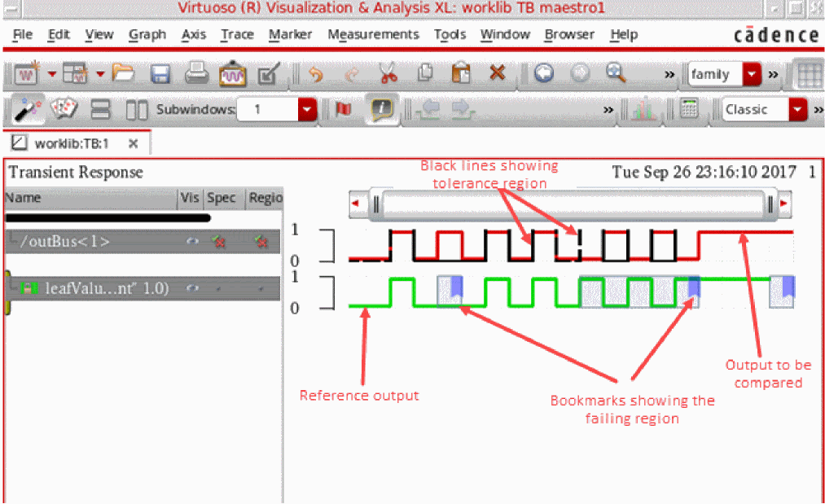The height and width of the screenshot is (504, 825).
Task: Click the edit pencil-in-box toolbar icon
Action: (268, 73)
